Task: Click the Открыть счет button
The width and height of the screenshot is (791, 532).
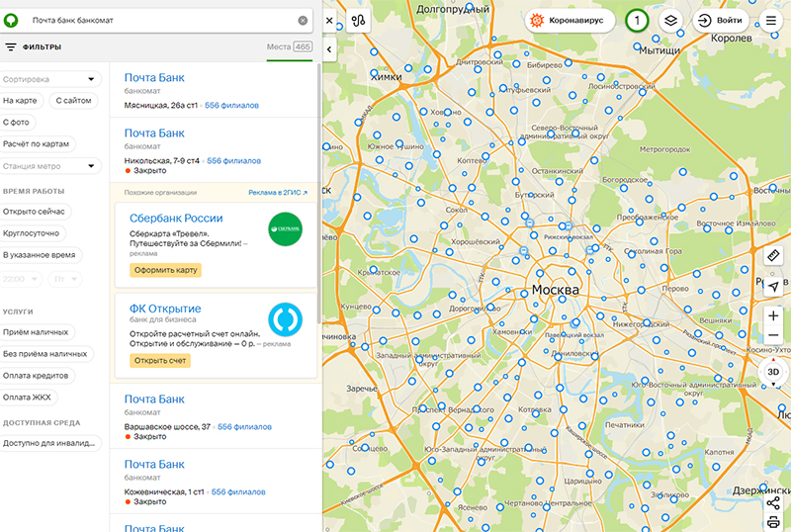Action: [160, 360]
